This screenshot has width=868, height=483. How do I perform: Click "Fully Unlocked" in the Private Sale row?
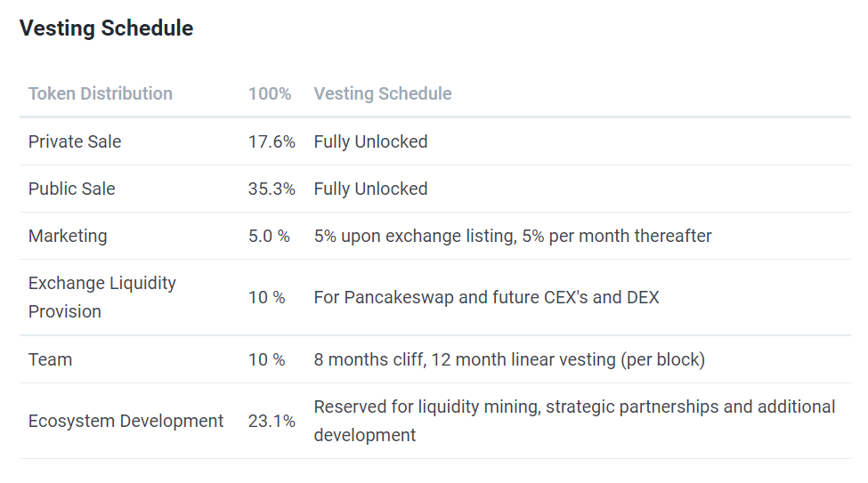pyautogui.click(x=370, y=141)
